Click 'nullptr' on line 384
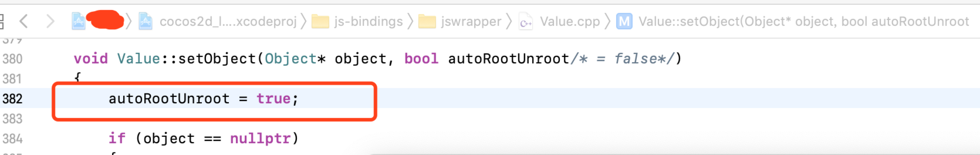Viewport: 980px width, 155px height. point(261,139)
